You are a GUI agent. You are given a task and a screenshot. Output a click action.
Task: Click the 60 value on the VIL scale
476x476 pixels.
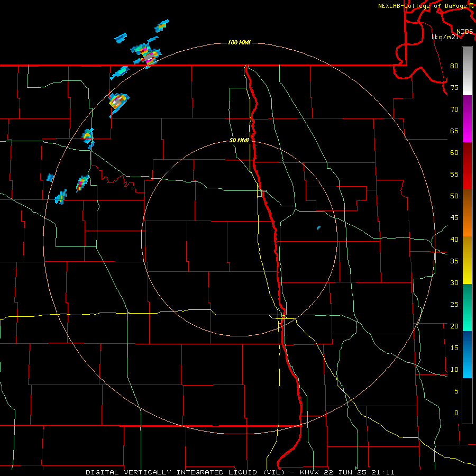coord(454,153)
